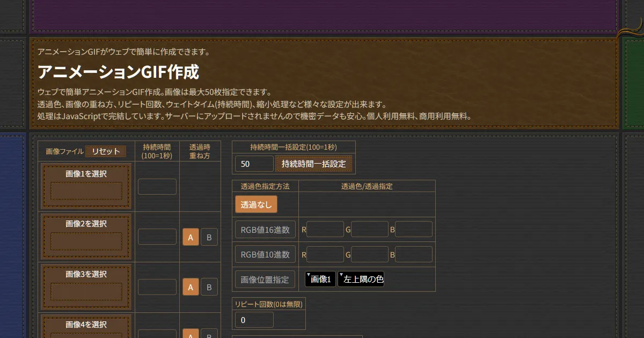
Task: Select 画像2を選択 file chooser
Action: tap(86, 236)
